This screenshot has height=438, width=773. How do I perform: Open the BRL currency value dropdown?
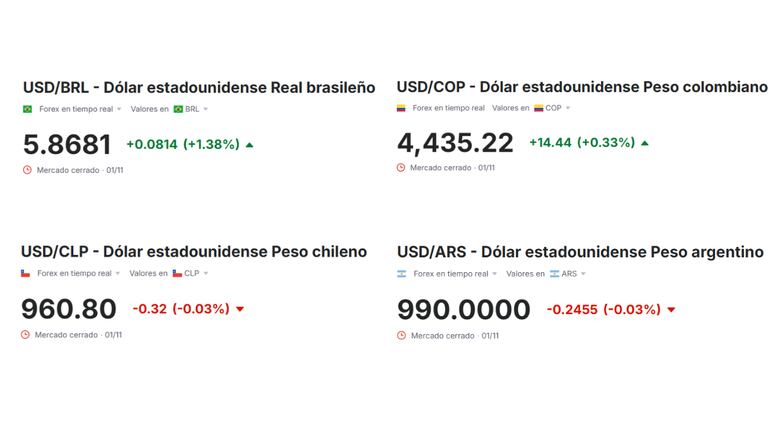[191, 109]
